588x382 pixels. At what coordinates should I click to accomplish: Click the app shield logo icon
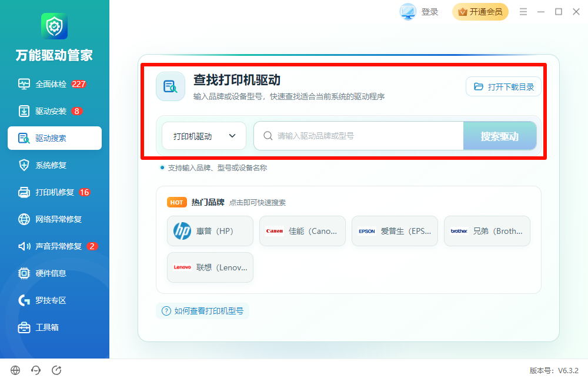tap(54, 26)
